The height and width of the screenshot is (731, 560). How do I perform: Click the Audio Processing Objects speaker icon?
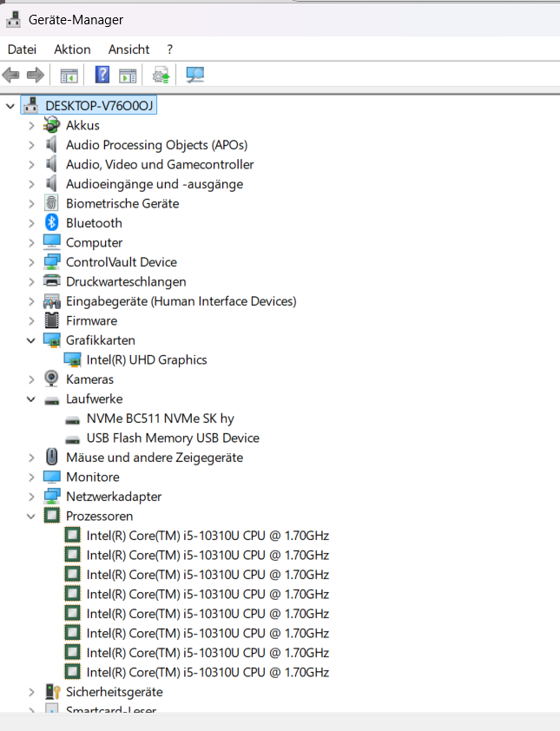point(51,144)
